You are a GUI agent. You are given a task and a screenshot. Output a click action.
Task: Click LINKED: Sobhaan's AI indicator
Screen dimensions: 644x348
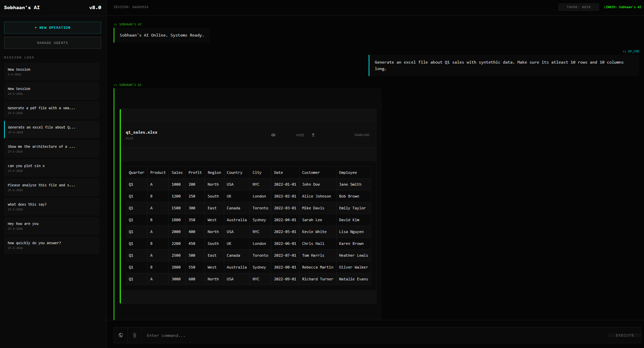(x=622, y=7)
